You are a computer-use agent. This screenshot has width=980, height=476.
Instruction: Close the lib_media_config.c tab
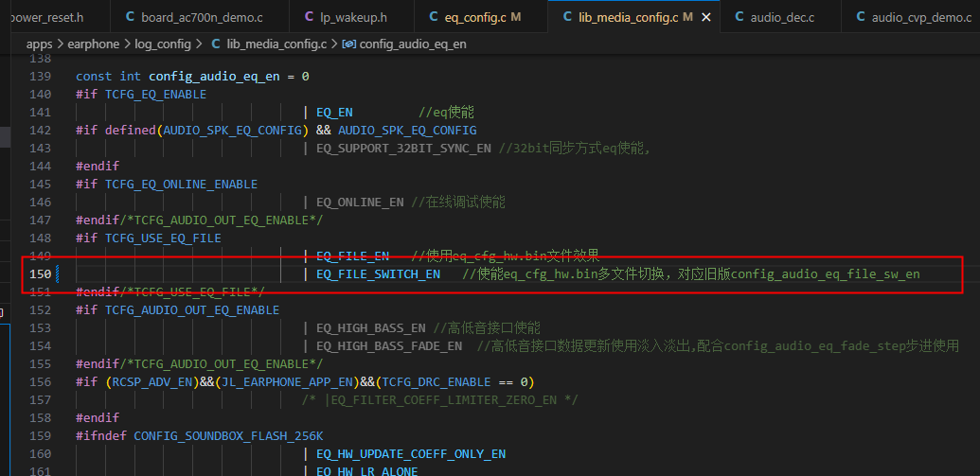click(706, 17)
